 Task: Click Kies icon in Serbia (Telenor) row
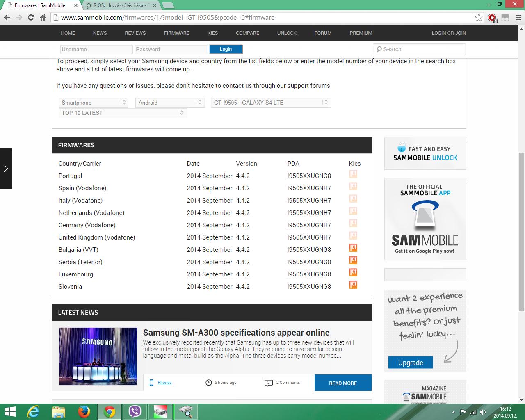pyautogui.click(x=353, y=260)
